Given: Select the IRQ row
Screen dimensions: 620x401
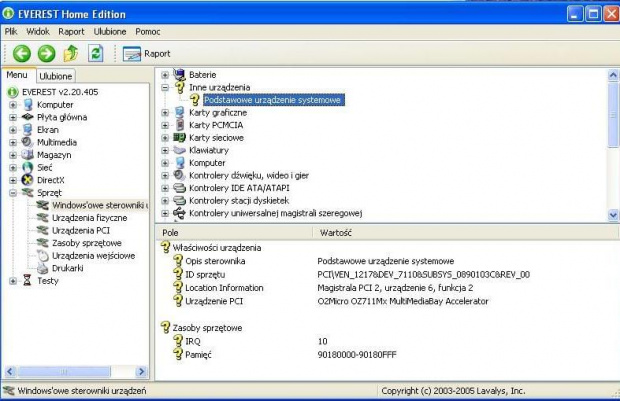Looking at the screenshot, I should point(387,341).
